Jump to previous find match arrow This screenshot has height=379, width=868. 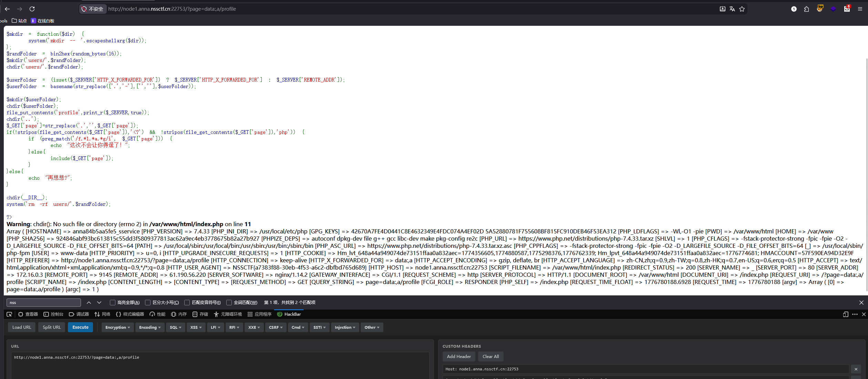89,303
